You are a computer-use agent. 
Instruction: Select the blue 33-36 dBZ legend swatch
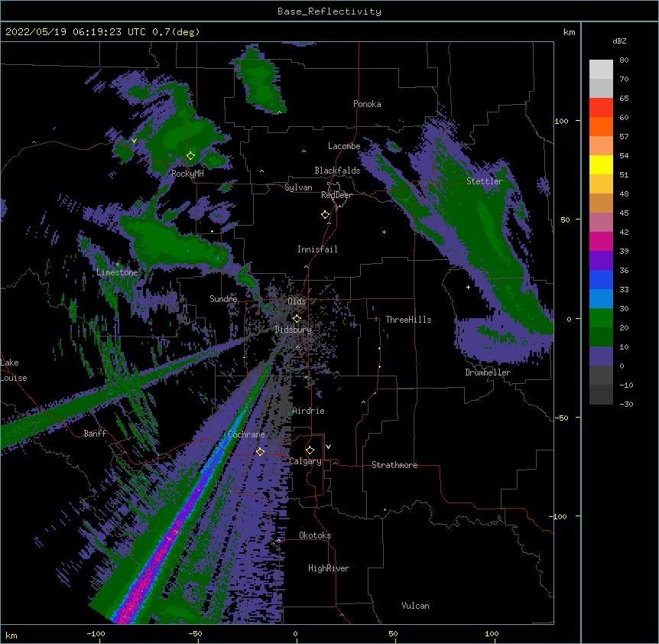click(x=601, y=279)
